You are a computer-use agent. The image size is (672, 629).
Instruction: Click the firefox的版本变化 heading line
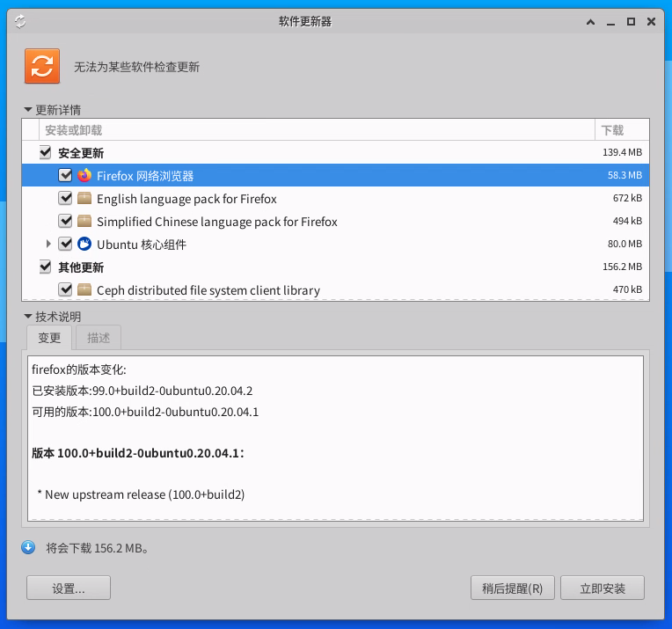(79, 369)
